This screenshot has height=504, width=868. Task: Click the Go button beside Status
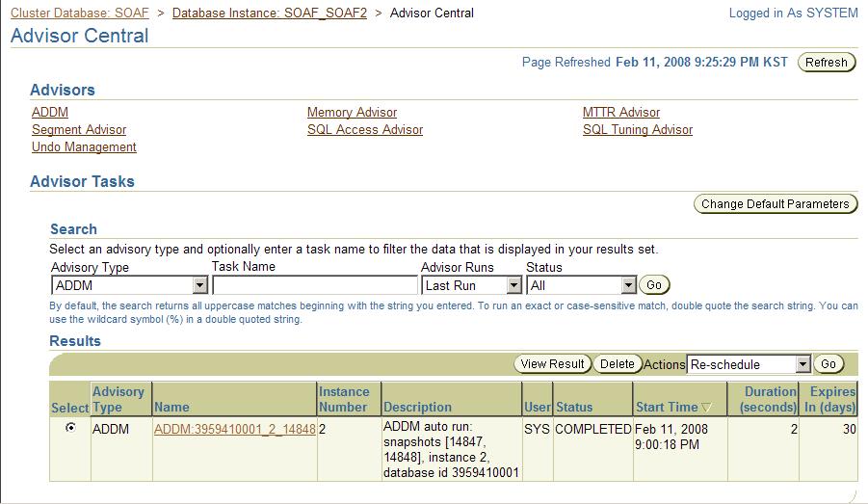click(x=655, y=285)
